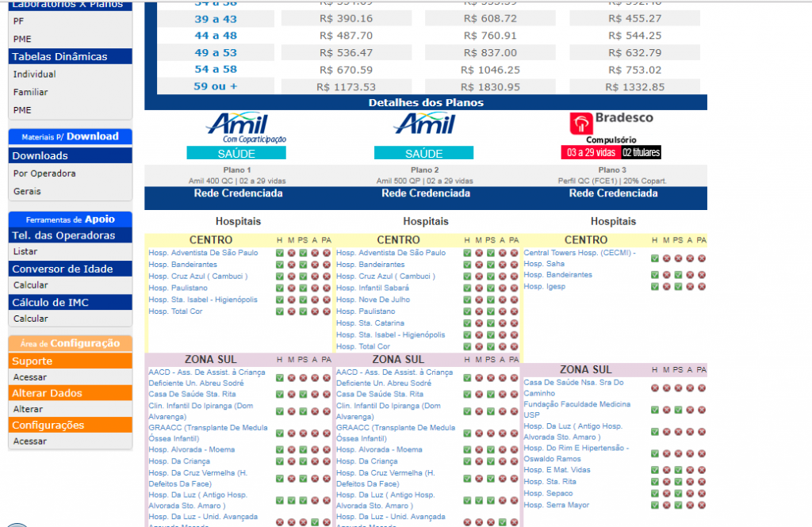Click Plano 3 Hosp. Sepaco PS status icon
812x527 pixels.
pyautogui.click(x=678, y=494)
